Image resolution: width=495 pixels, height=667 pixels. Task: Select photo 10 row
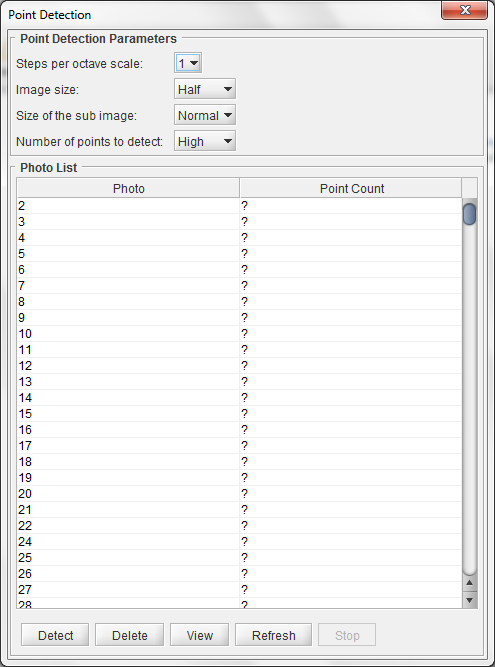(x=239, y=334)
